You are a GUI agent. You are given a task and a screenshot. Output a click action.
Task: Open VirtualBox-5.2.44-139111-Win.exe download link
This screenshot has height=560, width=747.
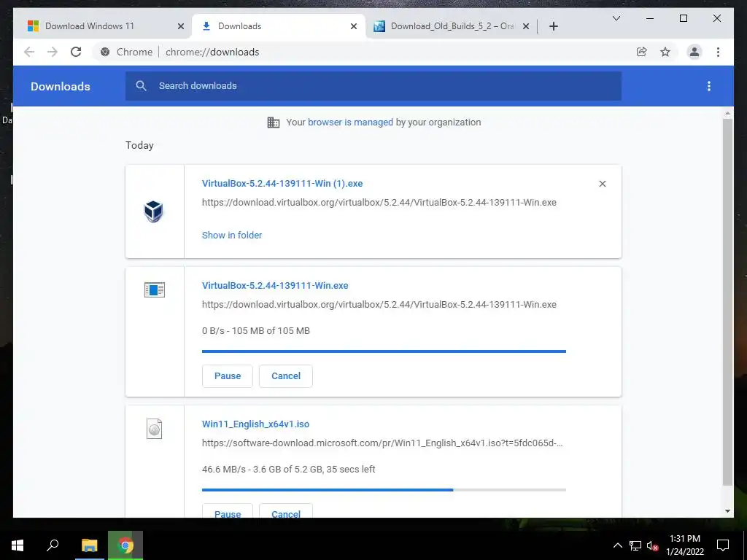[275, 285]
